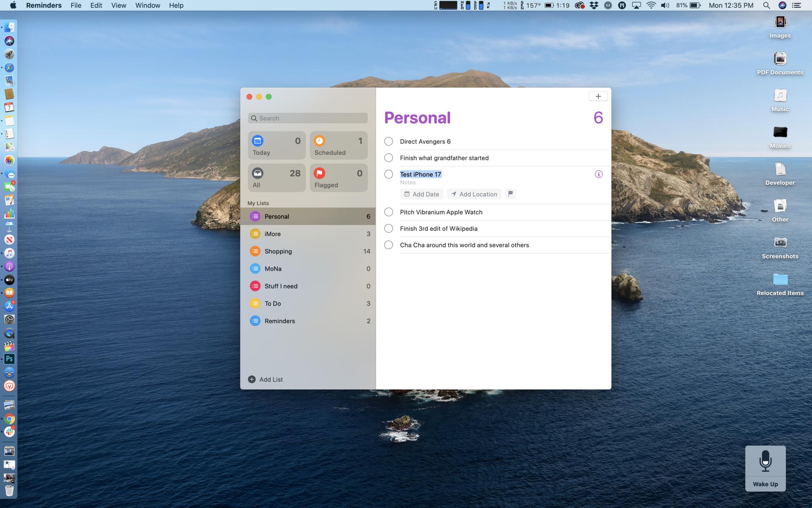The image size is (812, 508).
Task: Mark Direct Avengers 6 as complete
Action: point(389,141)
